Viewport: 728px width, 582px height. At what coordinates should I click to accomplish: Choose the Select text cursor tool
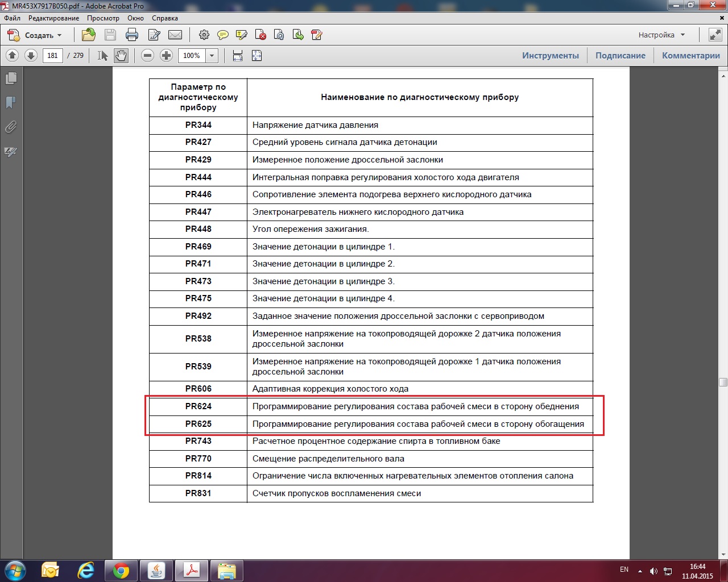(102, 56)
